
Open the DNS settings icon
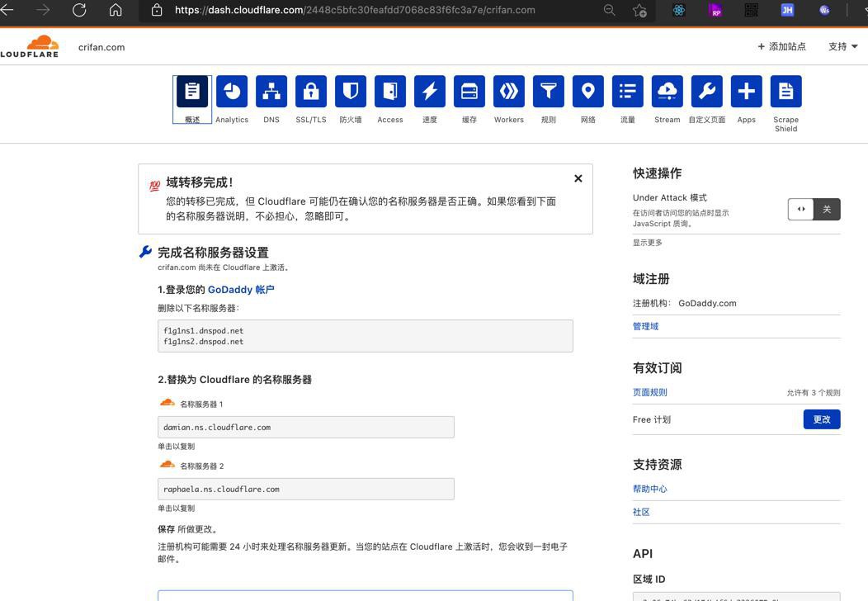tap(271, 92)
